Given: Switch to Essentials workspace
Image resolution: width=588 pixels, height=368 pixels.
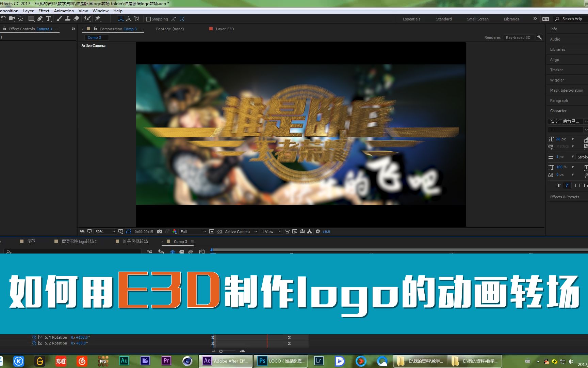Looking at the screenshot, I should (x=411, y=19).
